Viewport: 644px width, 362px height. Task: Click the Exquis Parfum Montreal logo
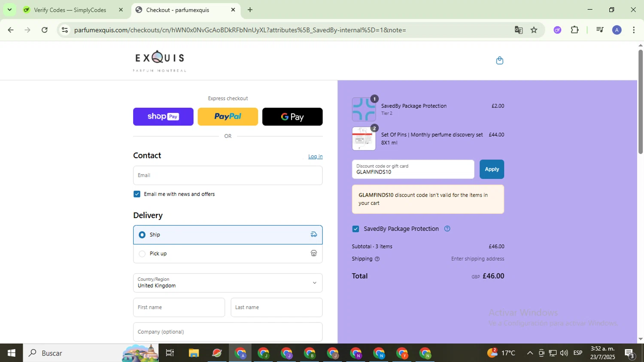pos(159,61)
